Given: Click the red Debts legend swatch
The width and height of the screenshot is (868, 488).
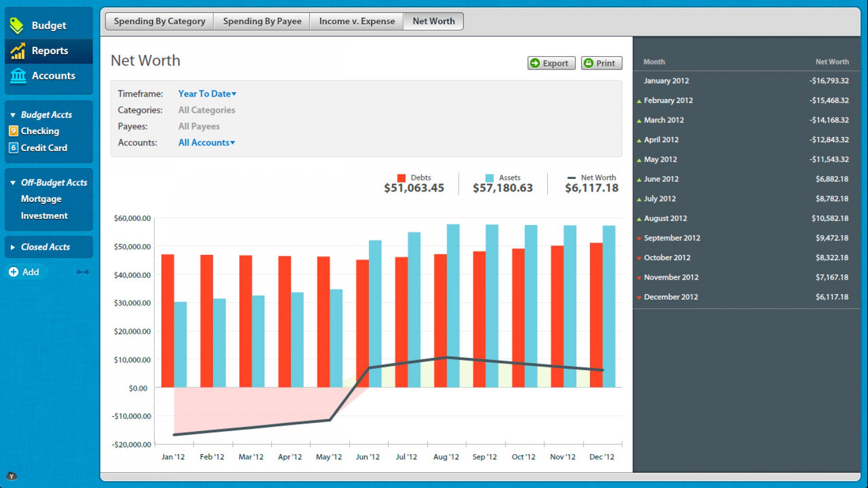Looking at the screenshot, I should point(401,178).
